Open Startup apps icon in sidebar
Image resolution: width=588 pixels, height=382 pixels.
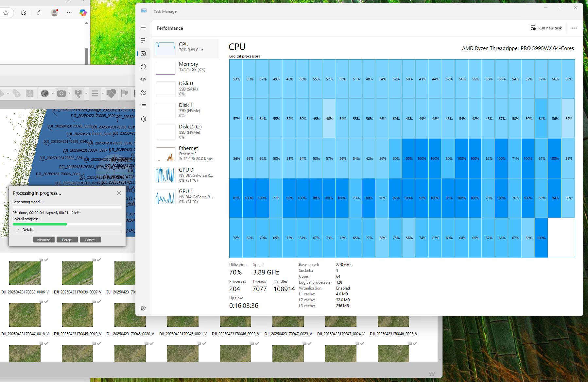pyautogui.click(x=143, y=80)
